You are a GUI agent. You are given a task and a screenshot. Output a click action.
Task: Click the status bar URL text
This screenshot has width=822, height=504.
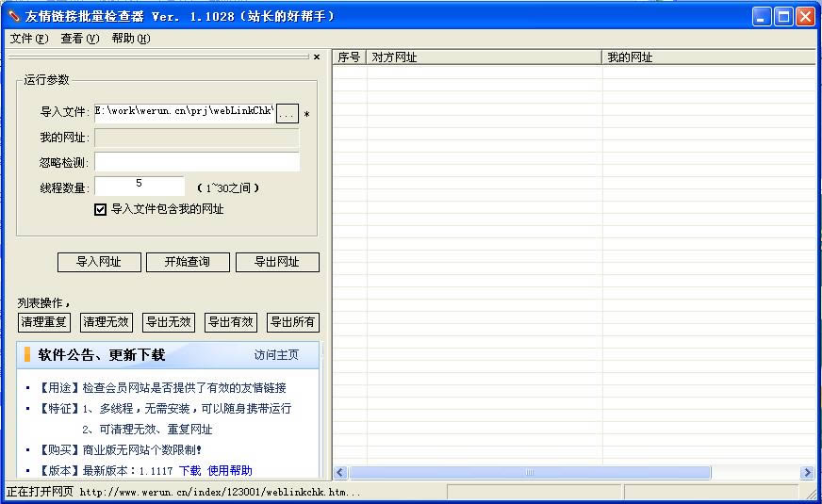(221, 492)
